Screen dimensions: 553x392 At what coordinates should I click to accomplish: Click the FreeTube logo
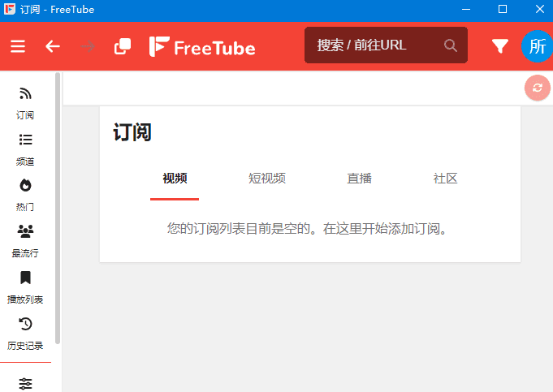202,46
